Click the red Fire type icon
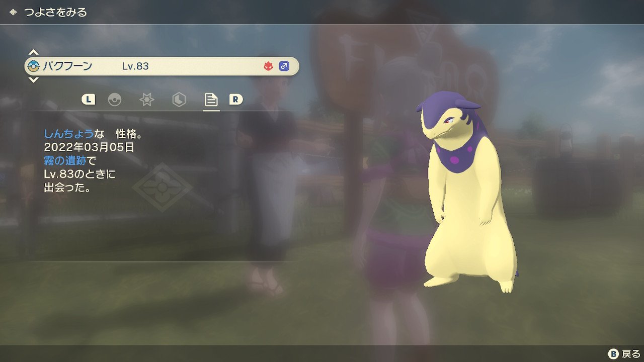 coord(268,66)
